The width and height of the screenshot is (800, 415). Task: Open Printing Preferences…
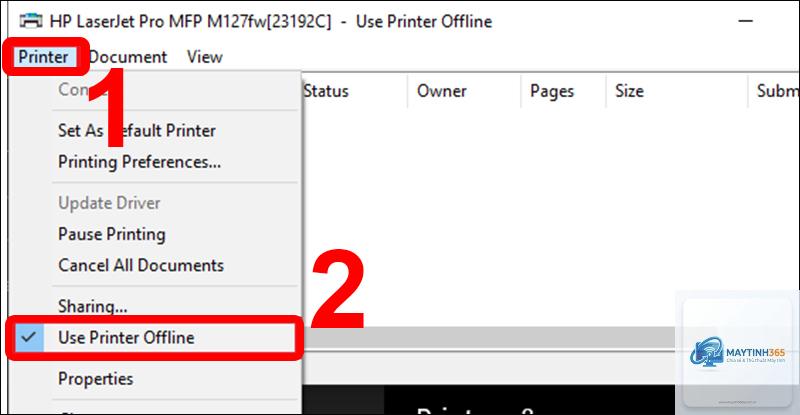[139, 162]
